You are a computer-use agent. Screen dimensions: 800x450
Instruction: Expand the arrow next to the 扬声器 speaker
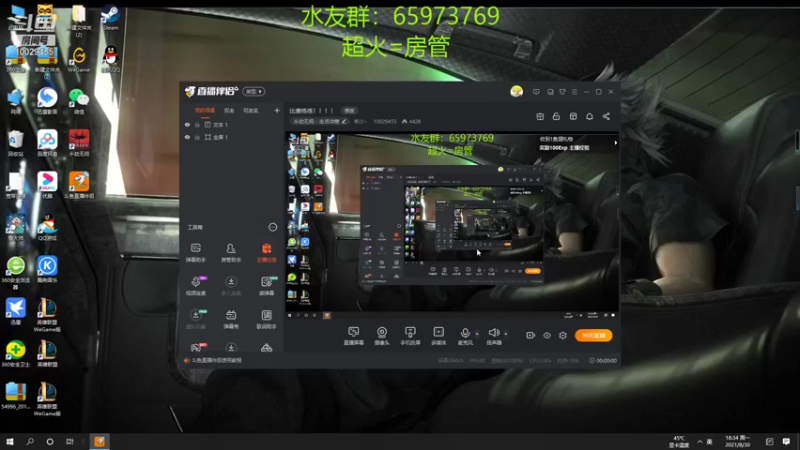click(x=506, y=334)
